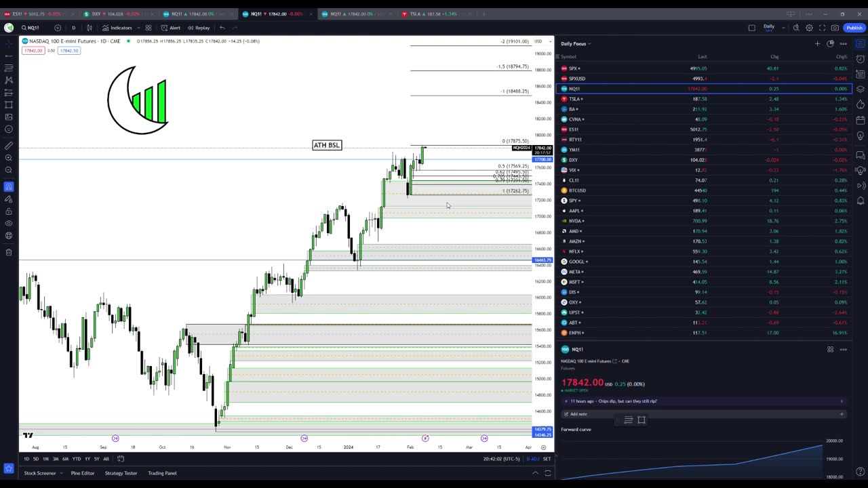Click the Publish button
This screenshot has width=868, height=488.
[x=854, y=28]
